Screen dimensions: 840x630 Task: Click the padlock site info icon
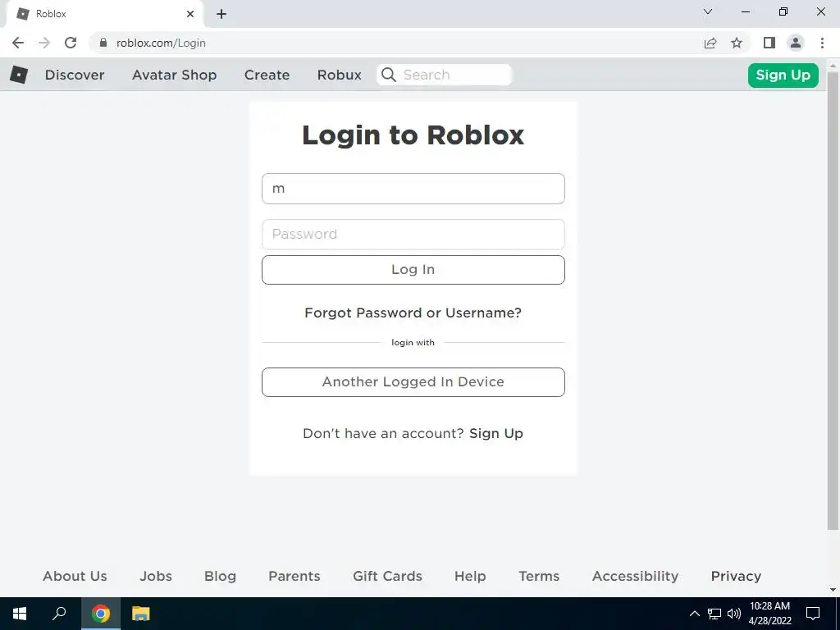[103, 43]
